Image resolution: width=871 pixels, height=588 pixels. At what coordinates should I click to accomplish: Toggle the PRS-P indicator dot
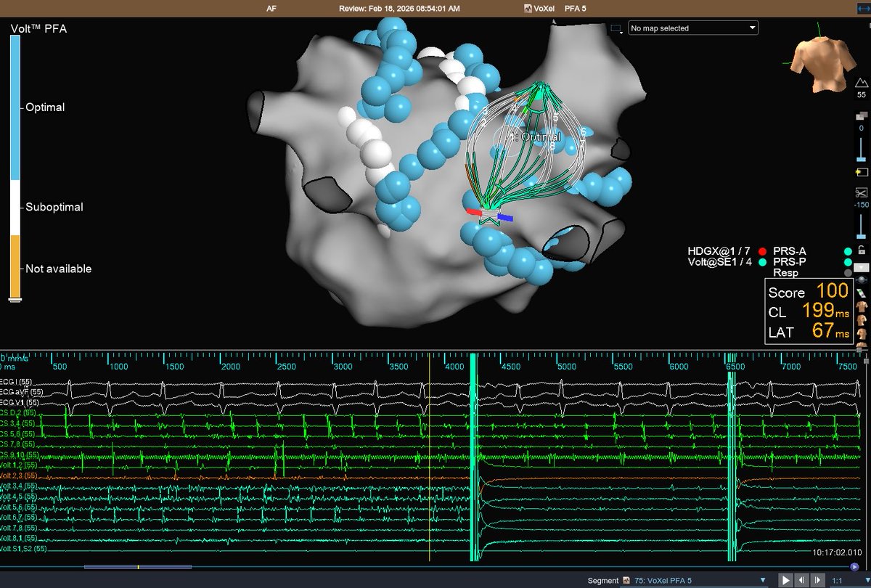[x=846, y=261]
